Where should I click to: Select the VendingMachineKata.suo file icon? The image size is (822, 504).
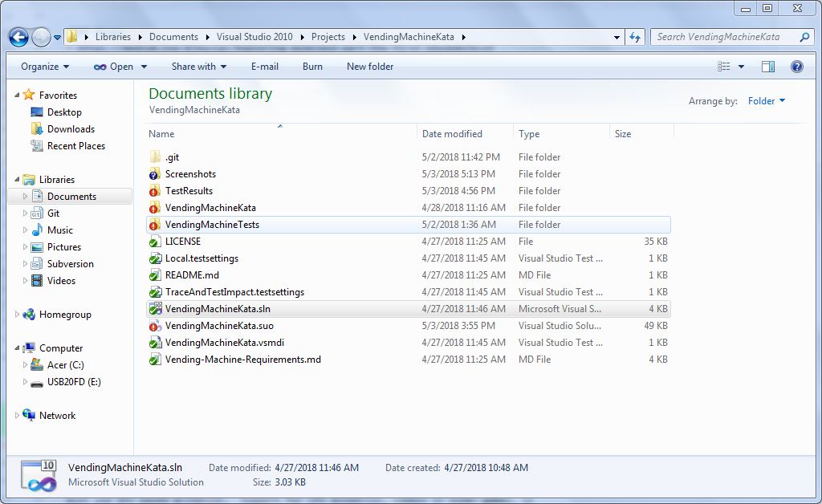coord(155,325)
